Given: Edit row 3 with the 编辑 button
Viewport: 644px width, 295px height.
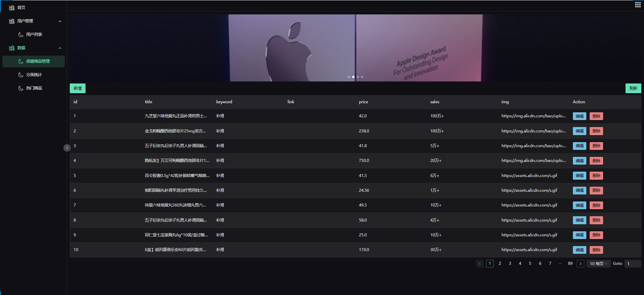Looking at the screenshot, I should (x=579, y=146).
